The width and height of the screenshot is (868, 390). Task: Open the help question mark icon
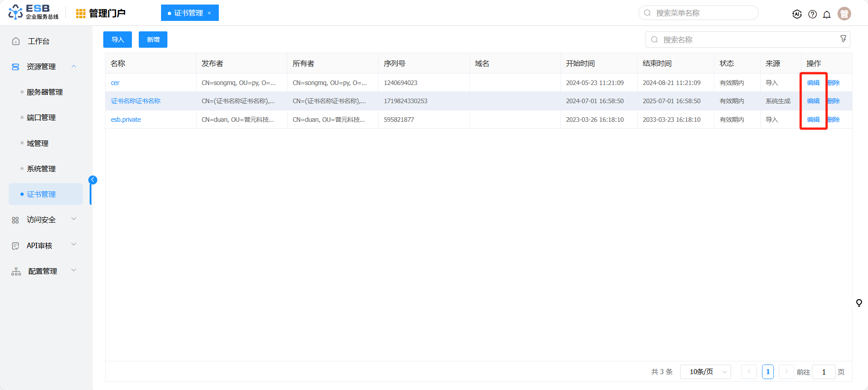click(x=812, y=14)
